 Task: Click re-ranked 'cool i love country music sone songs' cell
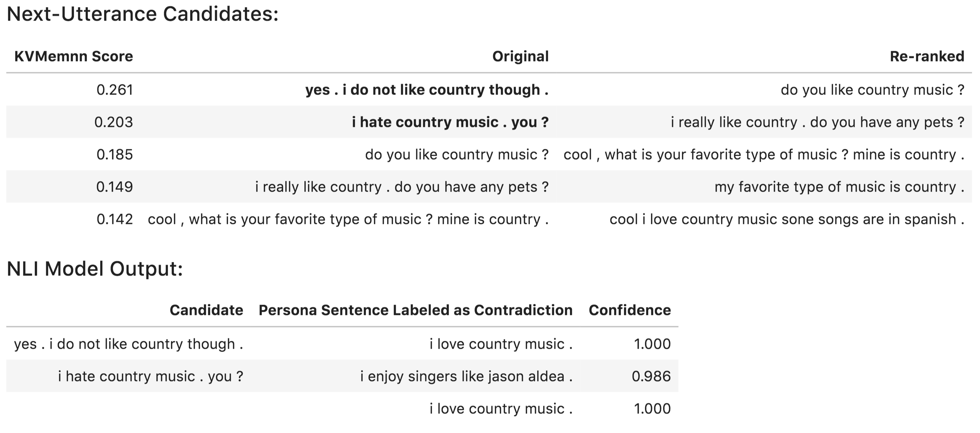787,219
